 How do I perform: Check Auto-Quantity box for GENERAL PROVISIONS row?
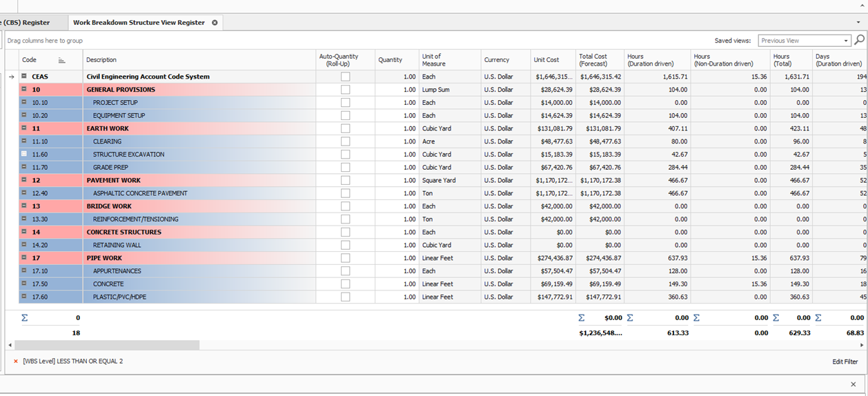(x=345, y=90)
